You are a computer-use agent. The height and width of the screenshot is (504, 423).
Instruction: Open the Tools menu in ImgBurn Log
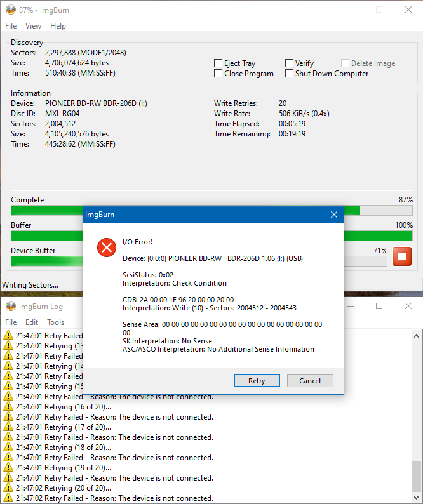point(56,322)
